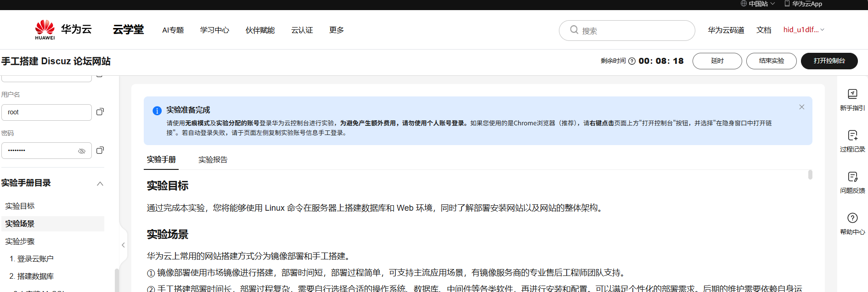Open the 学习中心 menu
Screen dimensions: 868x292
[x=214, y=30]
